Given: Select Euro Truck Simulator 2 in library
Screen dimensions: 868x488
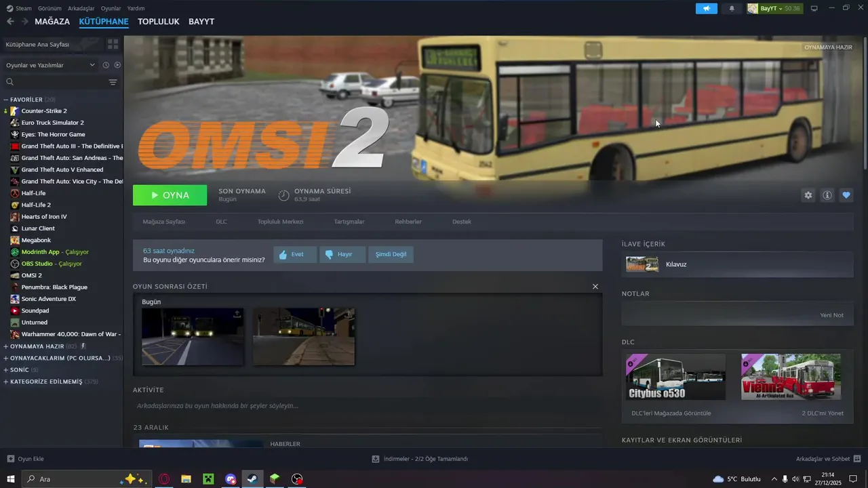Looking at the screenshot, I should click(52, 123).
